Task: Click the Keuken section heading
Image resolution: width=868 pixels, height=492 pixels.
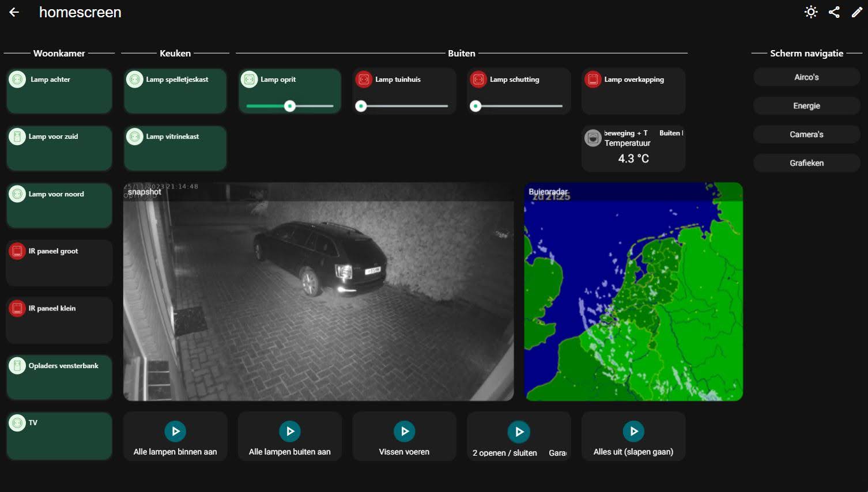Action: pos(175,53)
